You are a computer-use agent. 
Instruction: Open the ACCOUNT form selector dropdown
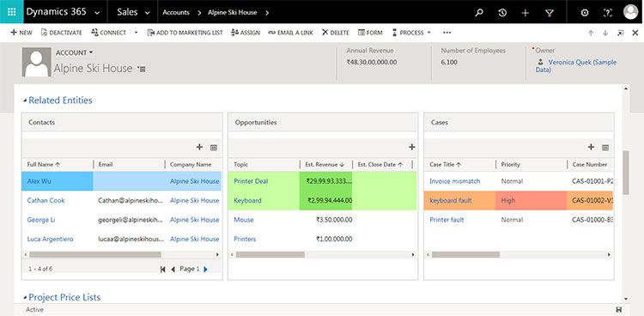pyautogui.click(x=75, y=52)
